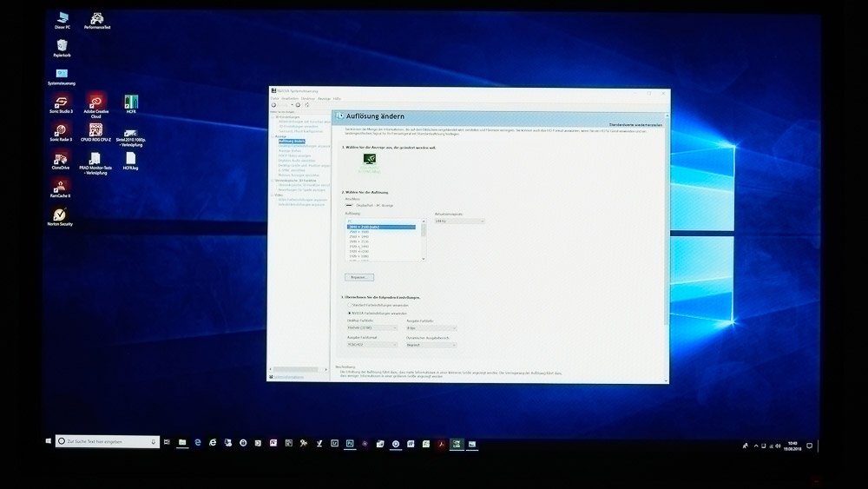The image size is (868, 489).
Task: Collapse the 3D-Einstellungen tree node
Action: pyautogui.click(x=273, y=117)
